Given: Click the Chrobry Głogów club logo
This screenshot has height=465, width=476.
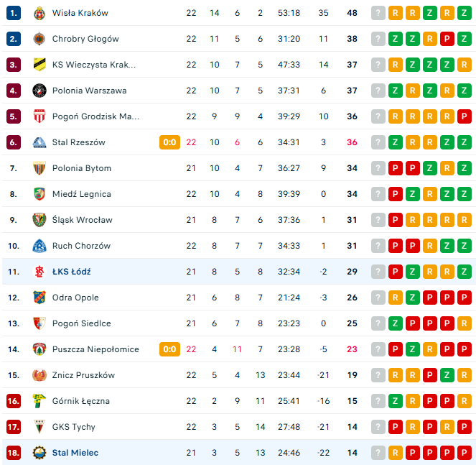Looking at the screenshot, I should pyautogui.click(x=39, y=39).
